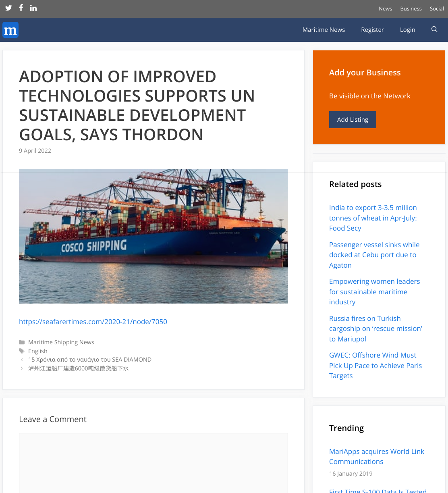448x493 pixels.
Task: Click the COSCO Shipping vessel image
Action: tap(153, 236)
